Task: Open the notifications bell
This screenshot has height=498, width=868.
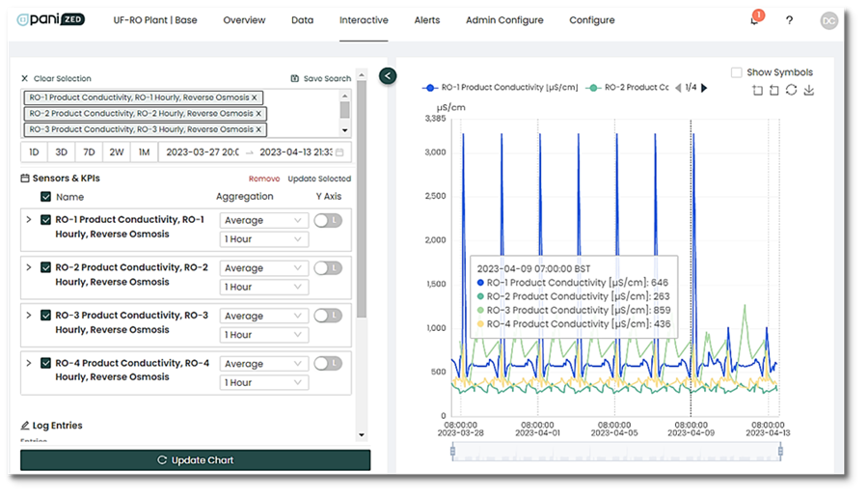Action: (755, 20)
